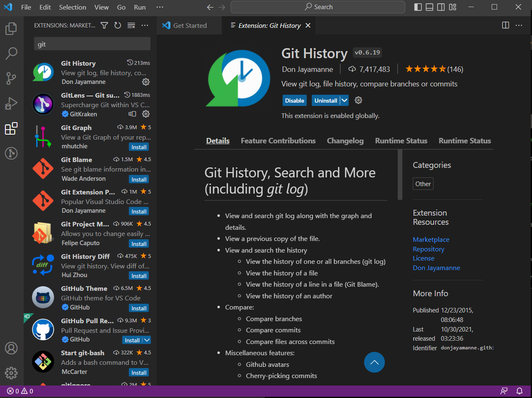Screen dimensions: 532x398
Task: Split the editor to the right
Action: [x=505, y=25]
